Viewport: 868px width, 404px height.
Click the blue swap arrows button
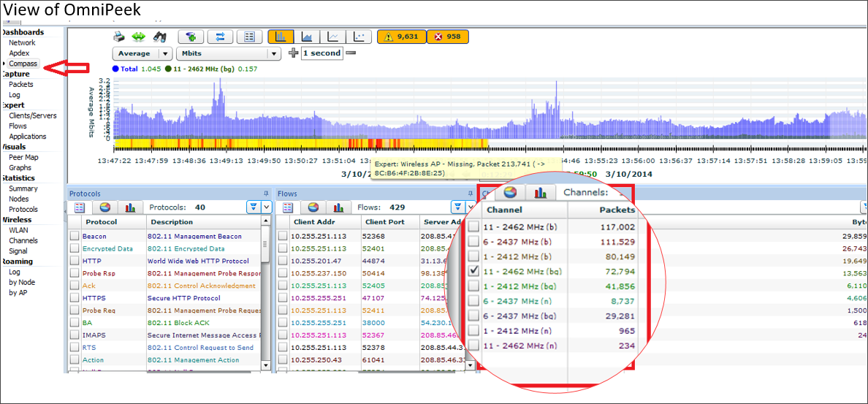pyautogui.click(x=221, y=37)
